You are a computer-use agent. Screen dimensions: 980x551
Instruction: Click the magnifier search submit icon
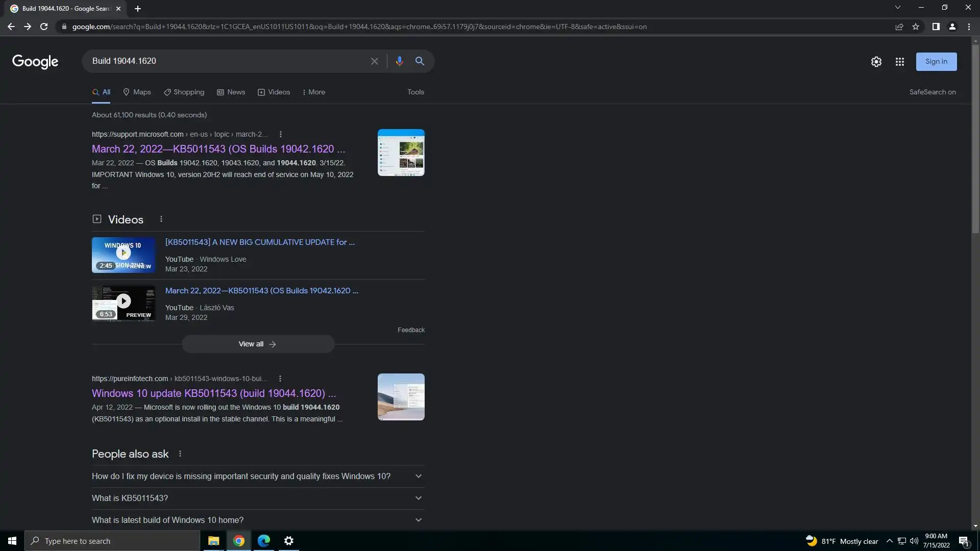coord(420,61)
